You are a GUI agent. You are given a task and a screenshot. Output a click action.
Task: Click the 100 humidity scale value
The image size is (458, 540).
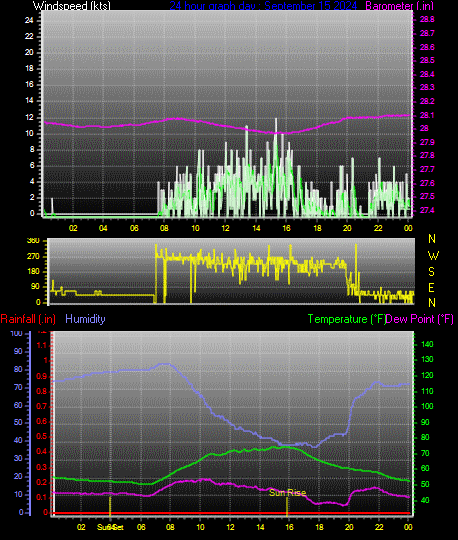pos(17,333)
